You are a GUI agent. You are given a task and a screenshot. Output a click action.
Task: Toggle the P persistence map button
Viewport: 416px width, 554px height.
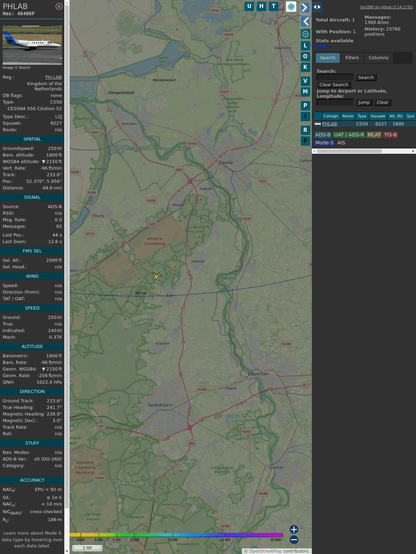305,106
